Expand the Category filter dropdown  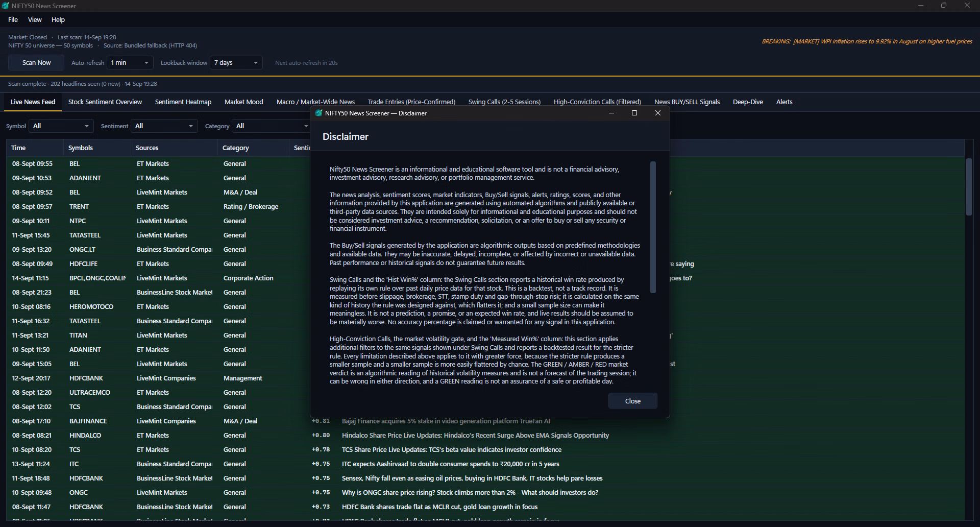point(272,126)
